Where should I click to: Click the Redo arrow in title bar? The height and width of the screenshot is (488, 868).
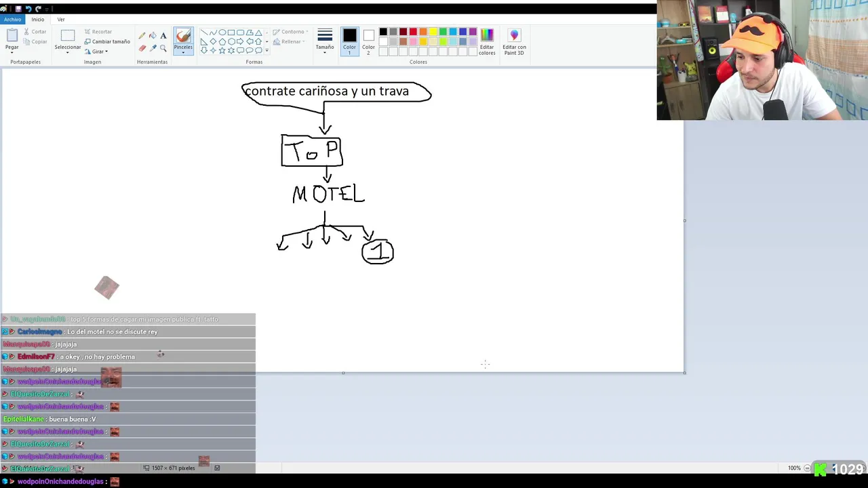(x=38, y=9)
